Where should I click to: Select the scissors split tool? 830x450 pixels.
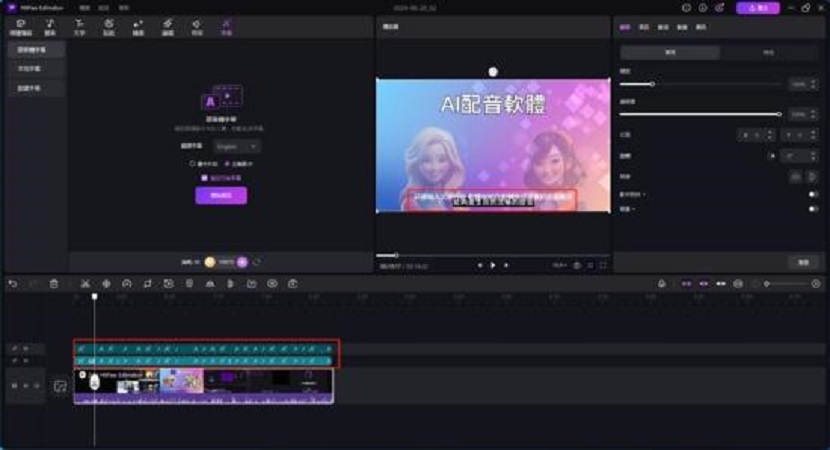(85, 284)
